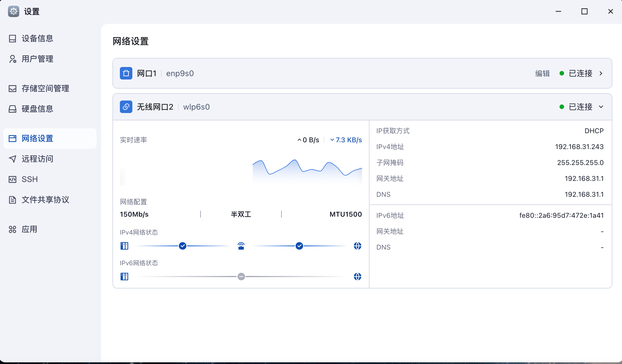Click the 7.3 KB/s download rate
The image size is (622, 364).
click(349, 140)
